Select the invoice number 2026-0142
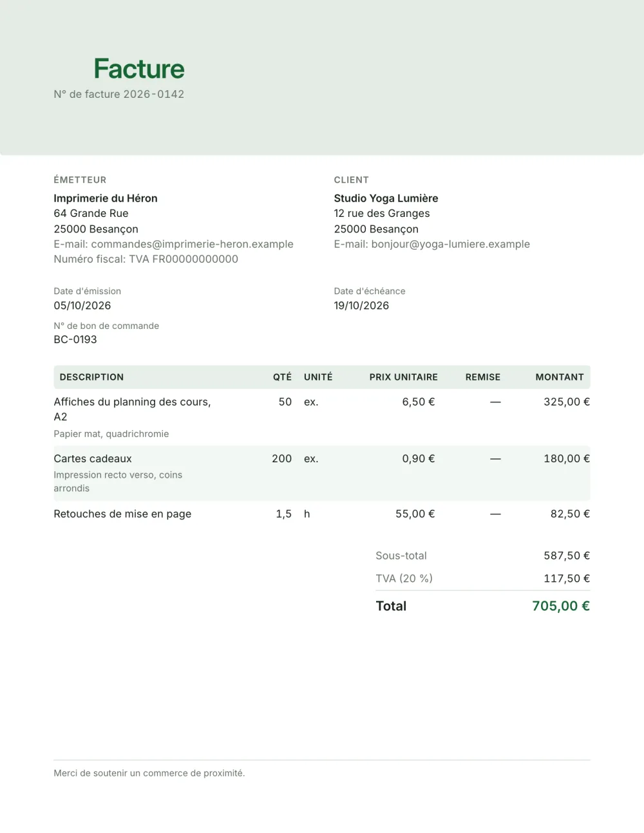The width and height of the screenshot is (644, 833). tap(154, 94)
